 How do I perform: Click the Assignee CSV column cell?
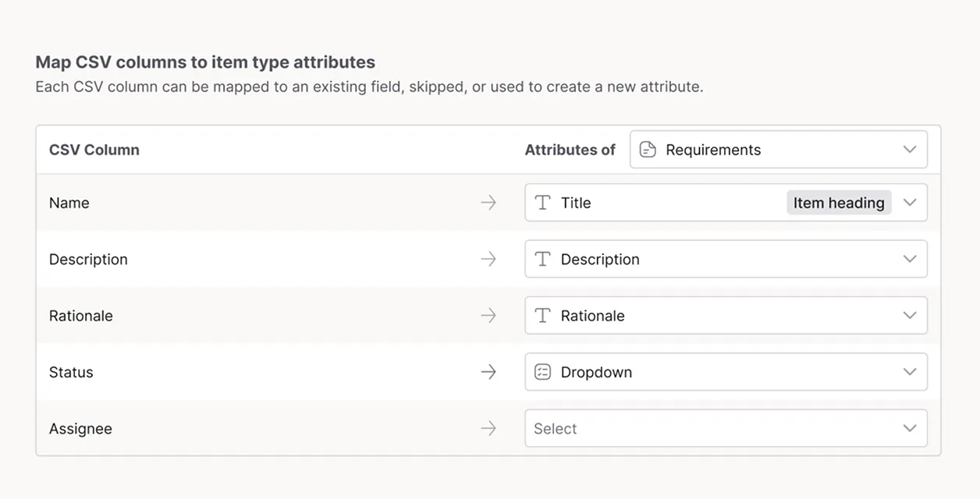[x=80, y=429]
